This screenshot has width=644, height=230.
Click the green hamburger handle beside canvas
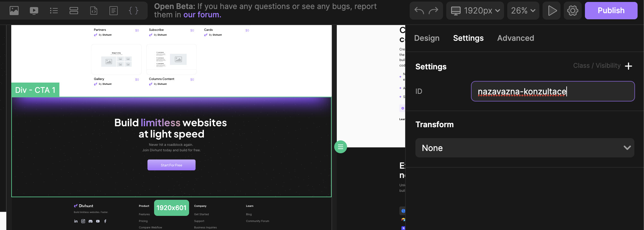coord(341,147)
